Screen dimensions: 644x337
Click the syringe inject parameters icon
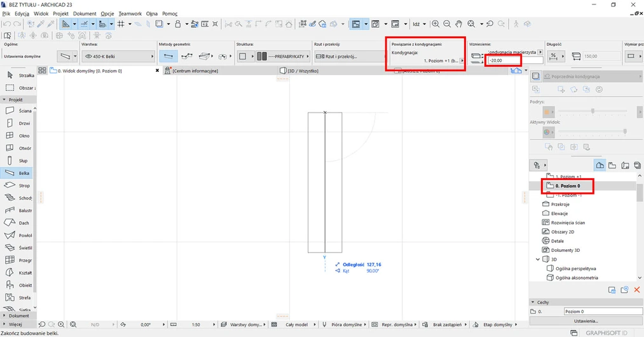click(x=51, y=24)
